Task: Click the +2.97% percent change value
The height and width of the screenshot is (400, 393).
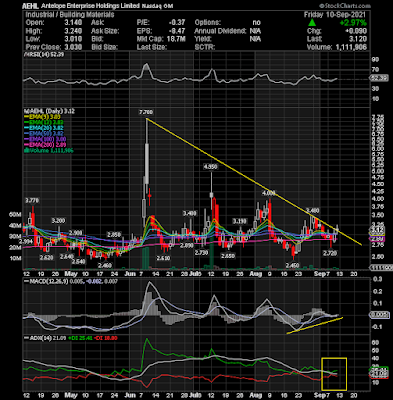Action: coord(353,23)
